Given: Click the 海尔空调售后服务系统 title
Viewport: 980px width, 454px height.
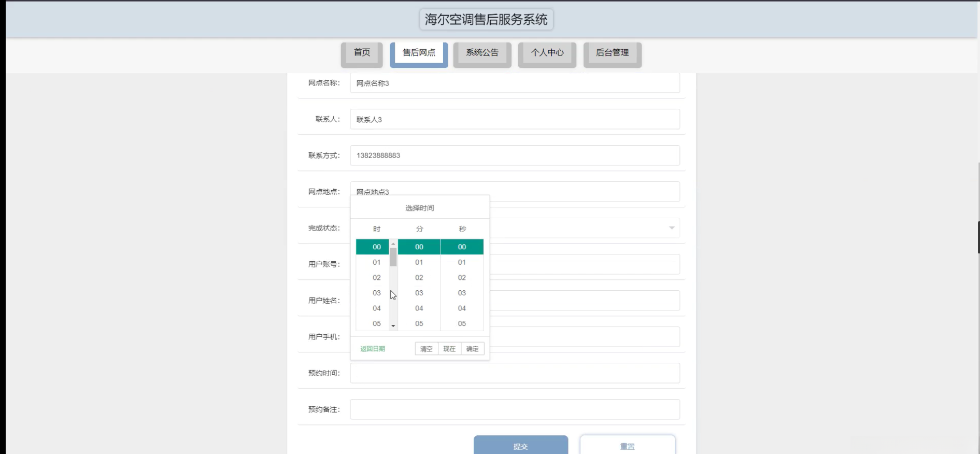Looking at the screenshot, I should point(486,19).
